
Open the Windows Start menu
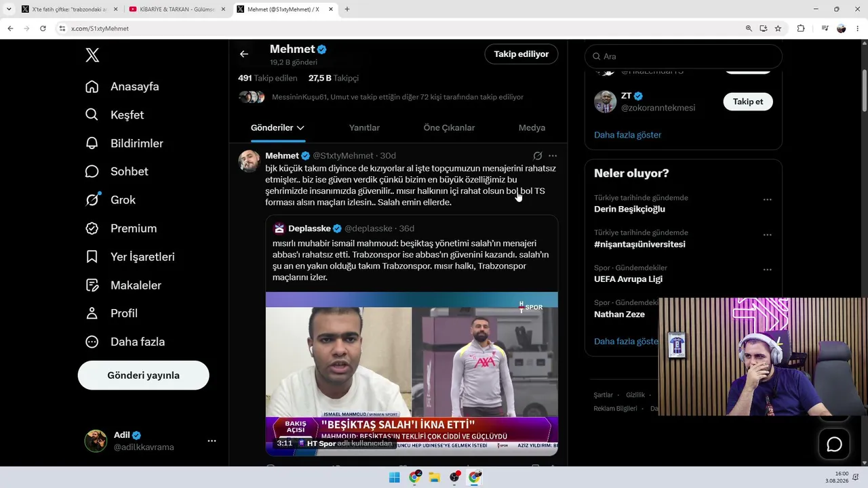point(394,477)
